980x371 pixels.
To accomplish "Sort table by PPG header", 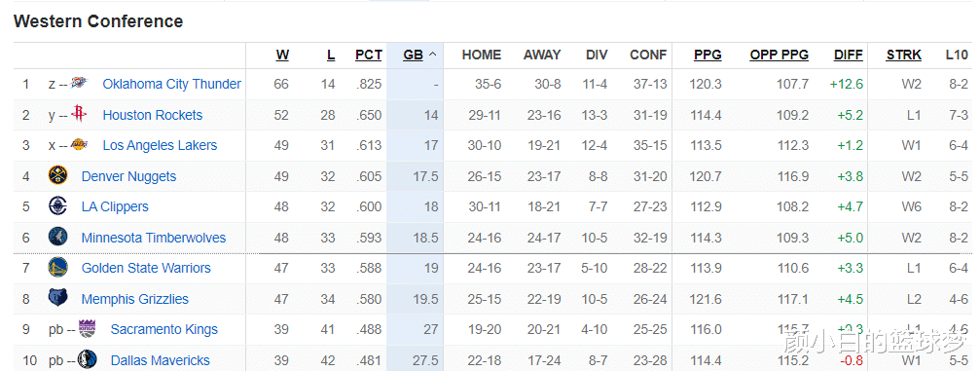I will click(708, 56).
